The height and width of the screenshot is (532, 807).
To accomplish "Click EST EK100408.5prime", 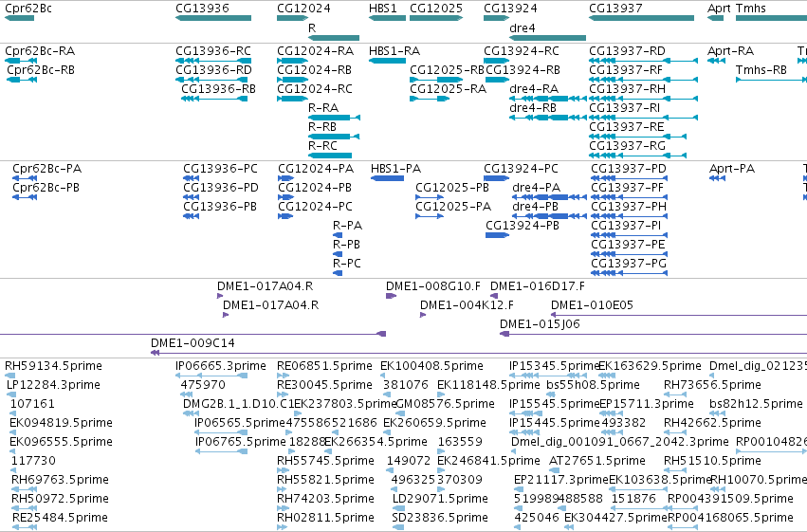I will (431, 366).
